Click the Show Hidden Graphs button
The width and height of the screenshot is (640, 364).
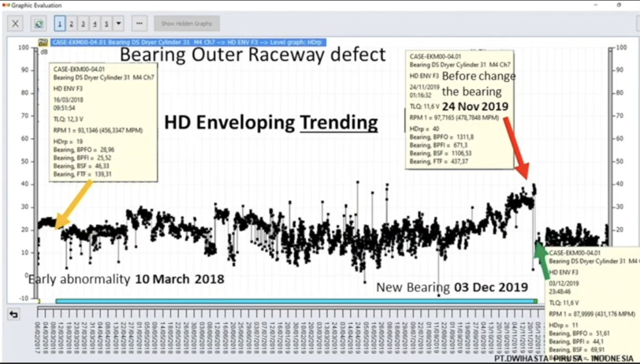[187, 24]
